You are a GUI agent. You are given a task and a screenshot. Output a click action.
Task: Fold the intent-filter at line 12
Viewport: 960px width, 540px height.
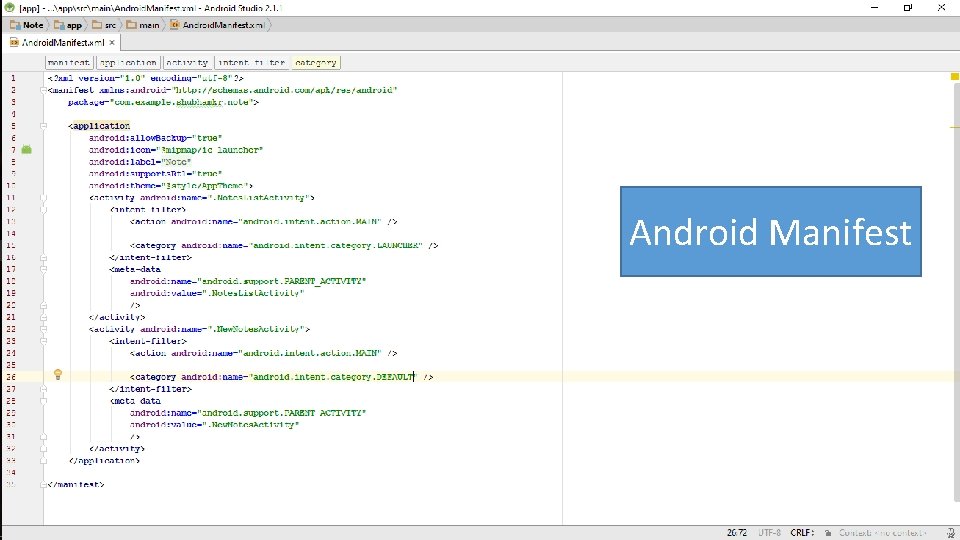43,209
